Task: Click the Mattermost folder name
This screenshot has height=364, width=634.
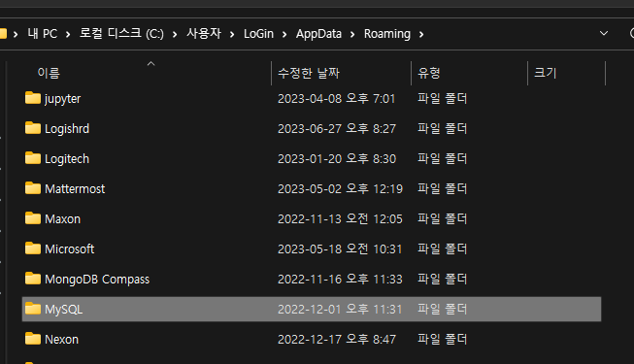Action: (75, 189)
